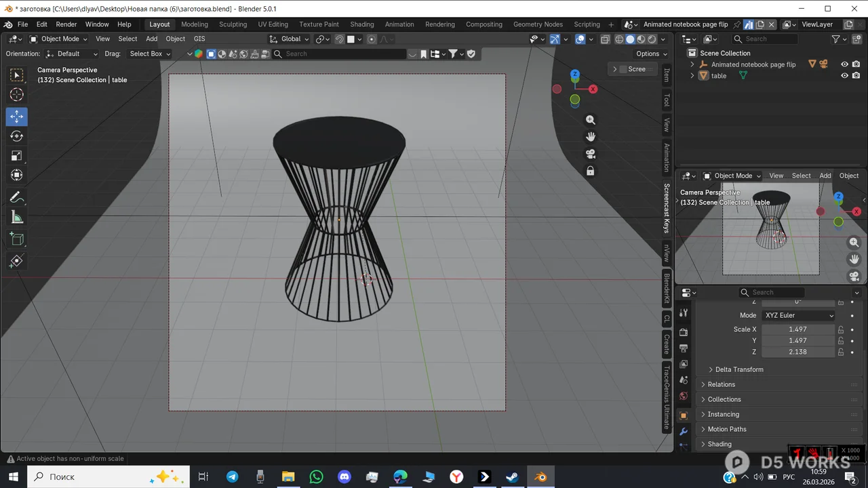Viewport: 868px width, 488px height.
Task: Toggle lock on Scale X
Action: (x=841, y=329)
